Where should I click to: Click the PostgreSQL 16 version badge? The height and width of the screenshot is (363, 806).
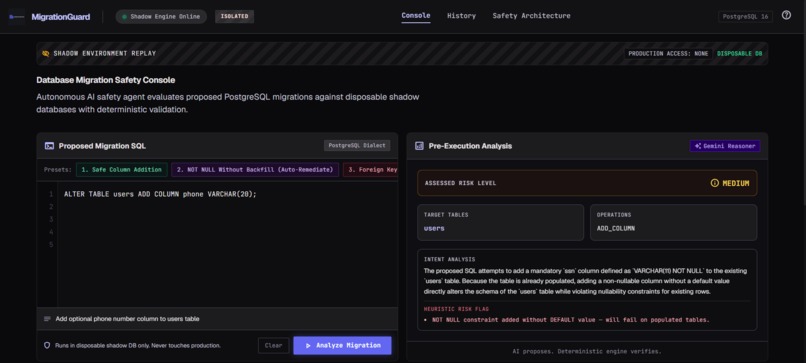pos(745,16)
